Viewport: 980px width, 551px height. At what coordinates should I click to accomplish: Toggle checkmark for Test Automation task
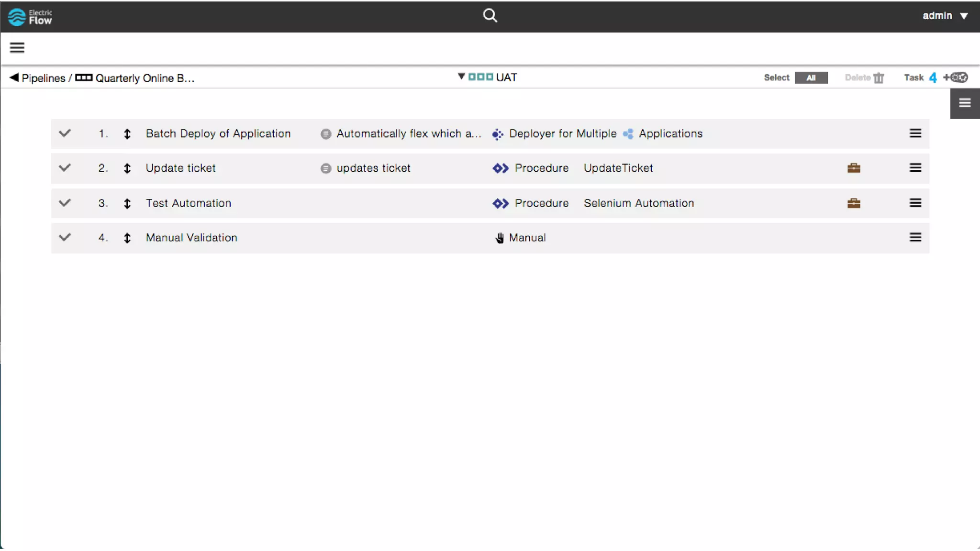65,203
